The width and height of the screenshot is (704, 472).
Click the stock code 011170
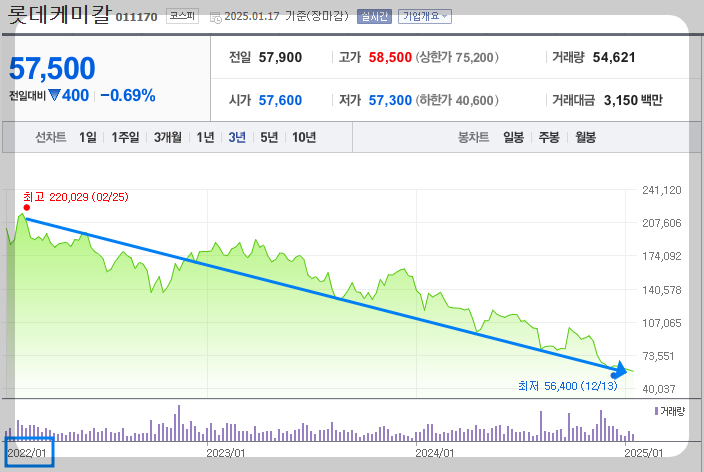(136, 17)
